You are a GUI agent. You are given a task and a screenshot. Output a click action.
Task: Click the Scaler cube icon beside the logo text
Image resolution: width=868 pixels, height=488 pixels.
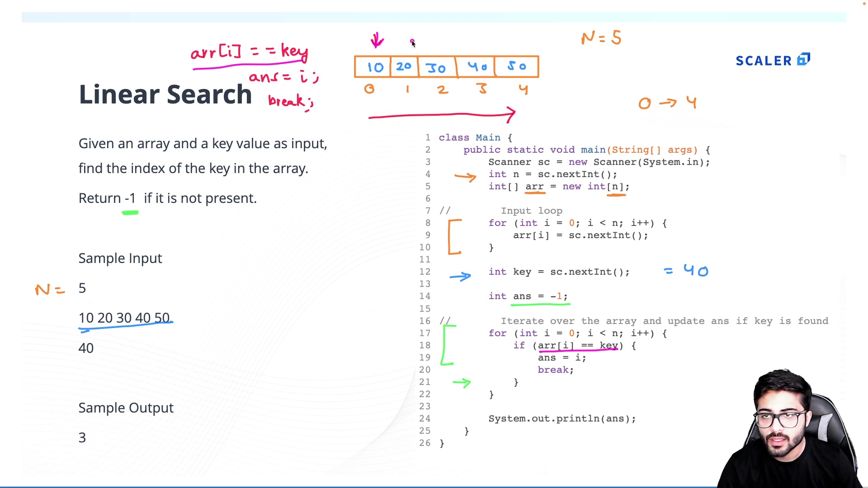click(x=803, y=60)
